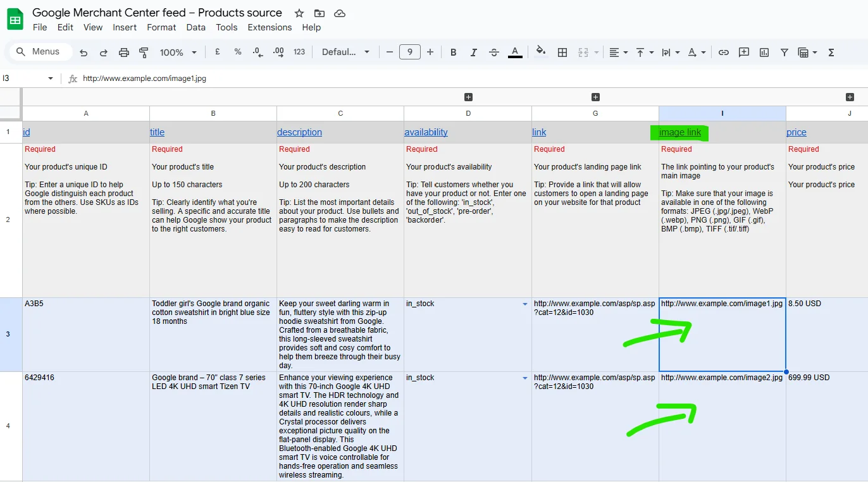Insert a chart

[x=764, y=53]
